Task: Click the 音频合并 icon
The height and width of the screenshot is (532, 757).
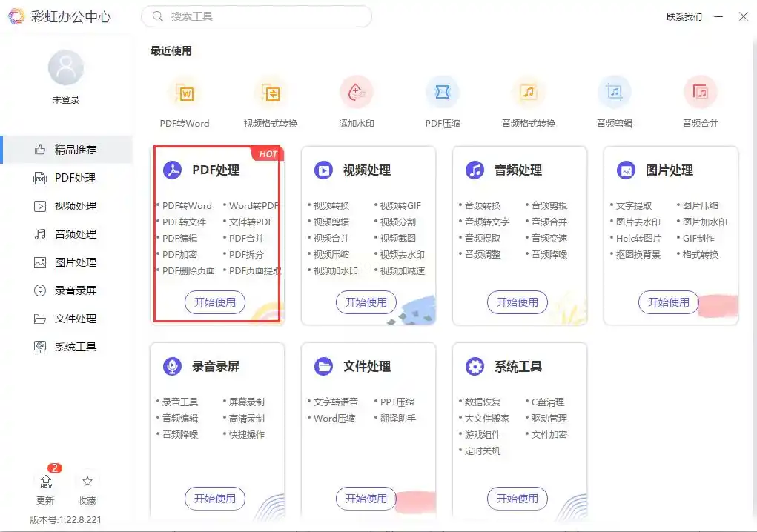Action: (700, 92)
